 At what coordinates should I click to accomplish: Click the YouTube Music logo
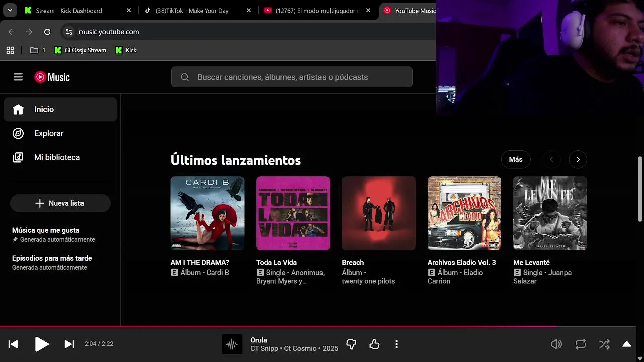(x=52, y=77)
